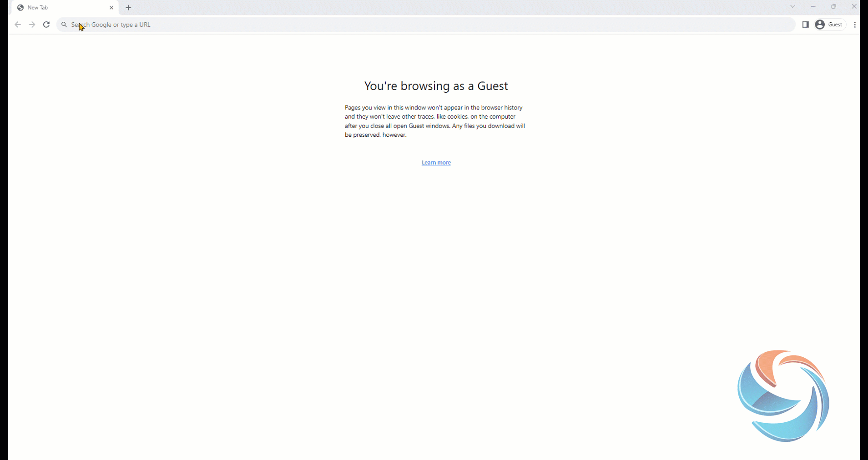Click the search magnifier icon in address bar
The height and width of the screenshot is (460, 868).
pyautogui.click(x=64, y=25)
